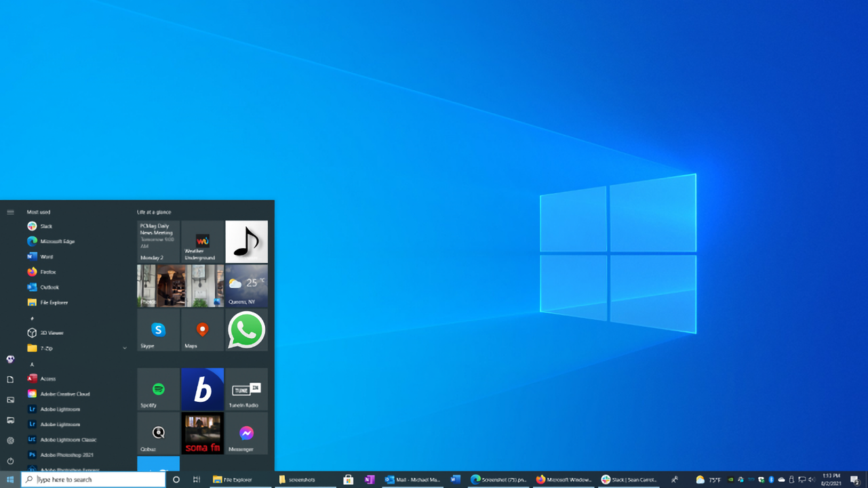Click the Type here to search box
Image resolution: width=868 pixels, height=488 pixels.
click(x=93, y=479)
